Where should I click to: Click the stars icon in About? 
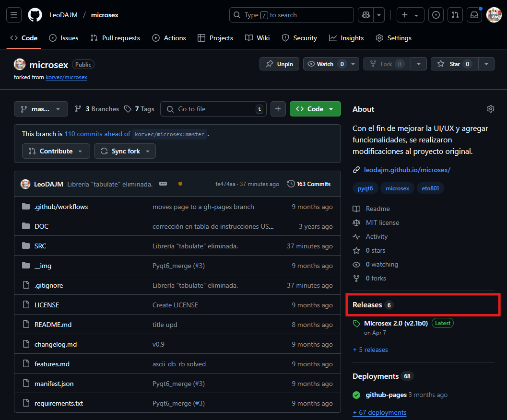(x=356, y=251)
